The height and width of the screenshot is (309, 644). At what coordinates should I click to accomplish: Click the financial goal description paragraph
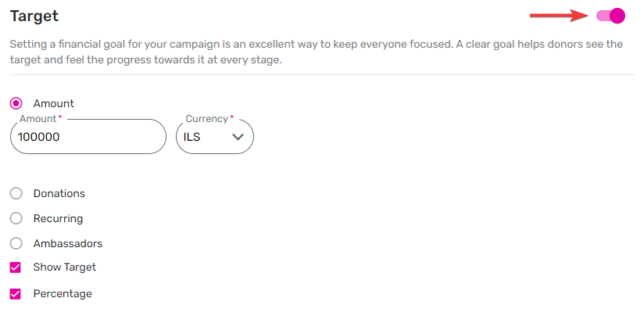317,52
